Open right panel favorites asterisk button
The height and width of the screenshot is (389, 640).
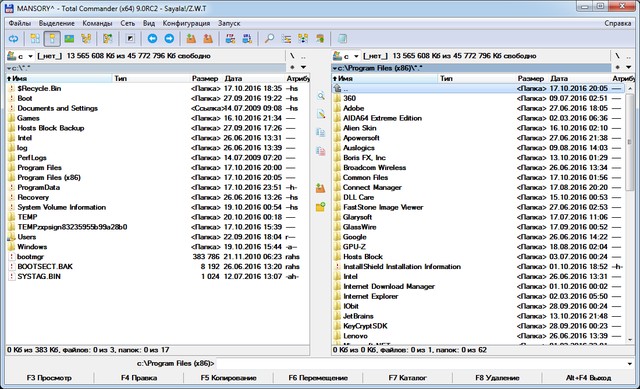[x=617, y=67]
